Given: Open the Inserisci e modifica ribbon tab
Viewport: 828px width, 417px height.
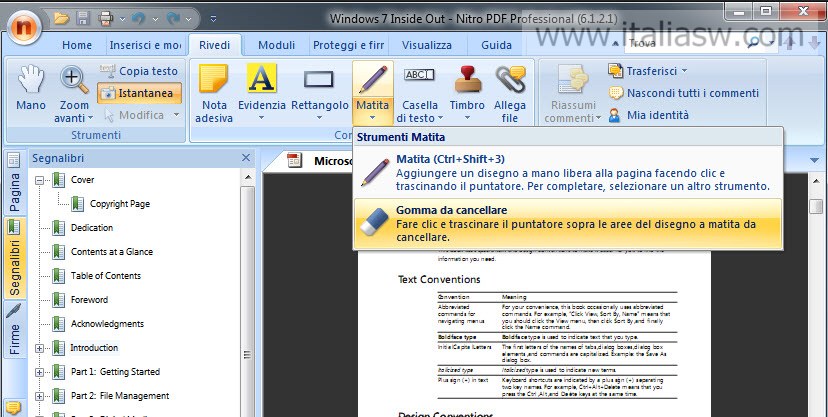Looking at the screenshot, I should tap(145, 45).
